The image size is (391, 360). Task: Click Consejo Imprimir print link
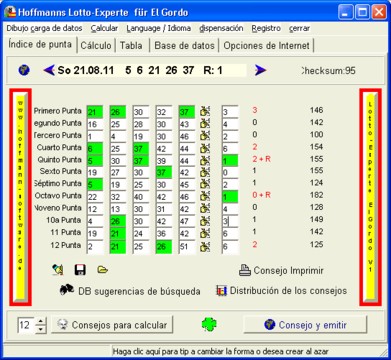click(x=281, y=270)
